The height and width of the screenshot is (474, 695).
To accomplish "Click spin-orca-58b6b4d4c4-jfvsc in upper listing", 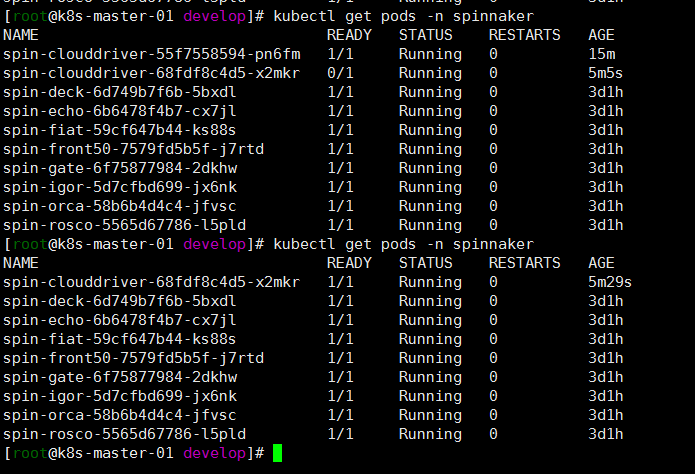I will pyautogui.click(x=120, y=206).
